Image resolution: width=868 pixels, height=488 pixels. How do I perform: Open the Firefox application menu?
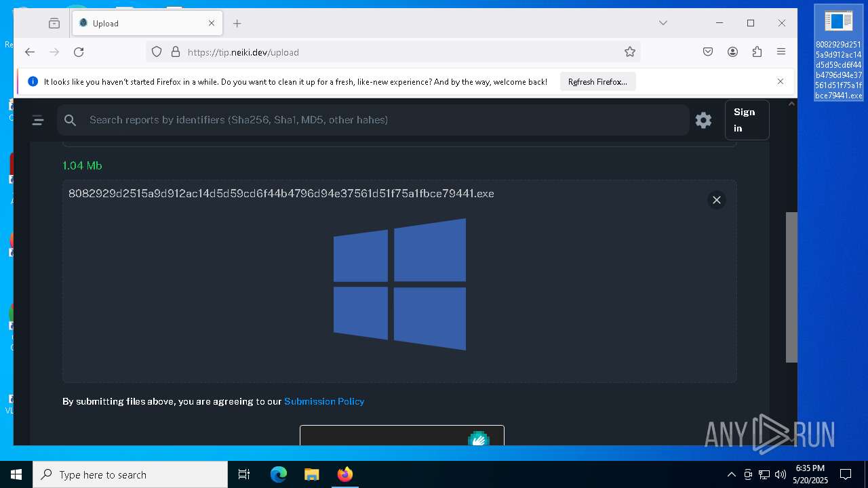click(x=781, y=52)
